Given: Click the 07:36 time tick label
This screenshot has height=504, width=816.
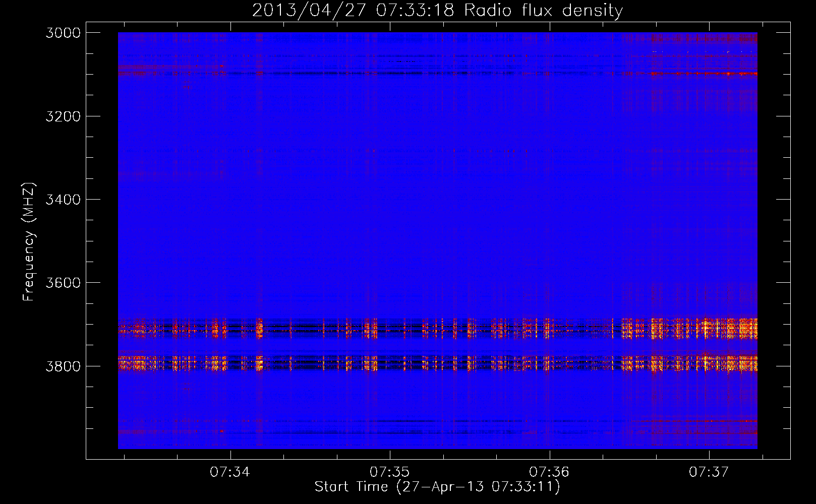Looking at the screenshot, I should pos(549,472).
